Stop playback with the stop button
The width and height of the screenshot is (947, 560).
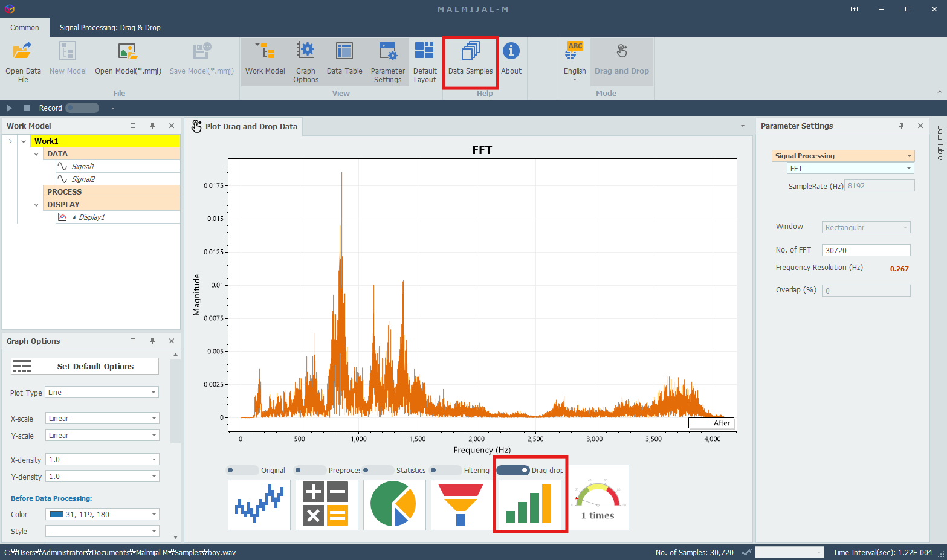(x=27, y=108)
